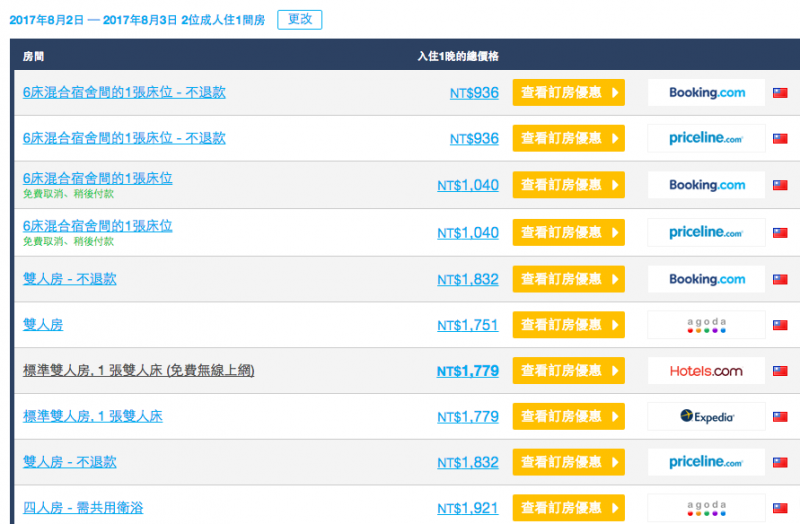This screenshot has width=800, height=524.
Task: Click NT$1,751 price in agoda row
Action: click(x=468, y=326)
